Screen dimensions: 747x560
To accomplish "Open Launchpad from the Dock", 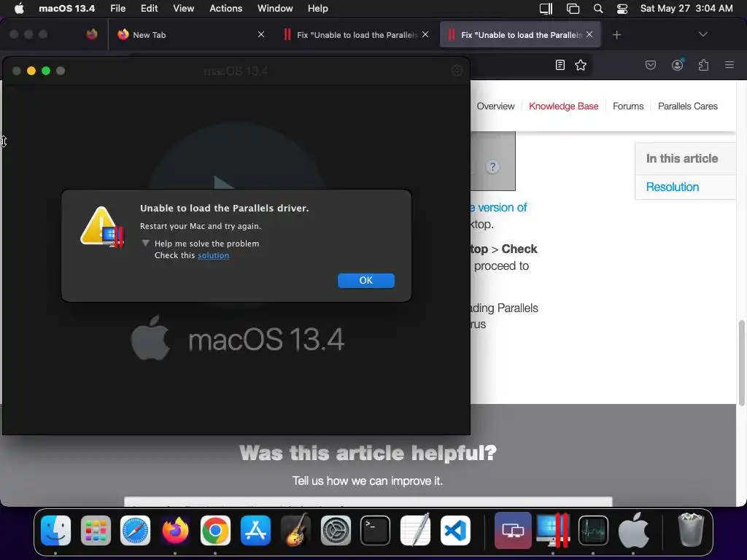I will (96, 531).
